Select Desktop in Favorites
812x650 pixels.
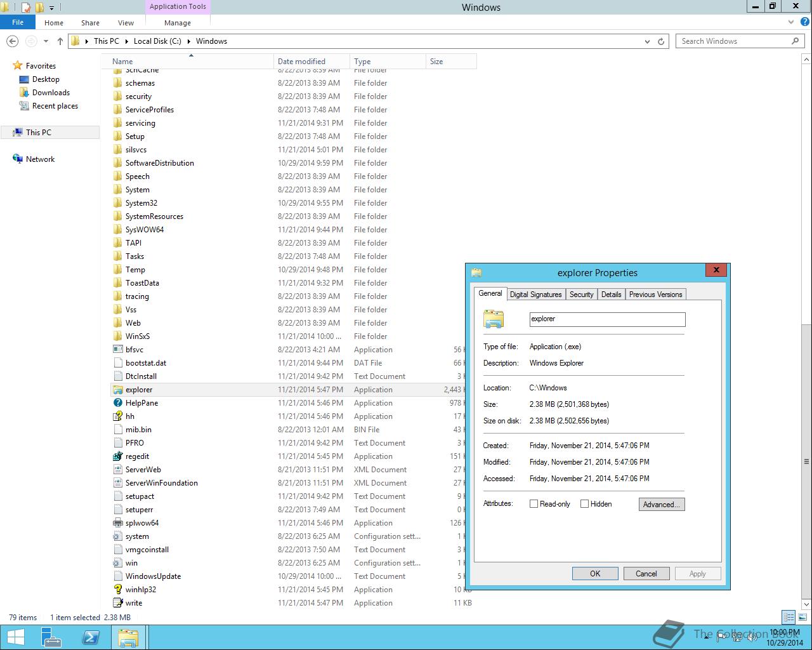[x=46, y=79]
